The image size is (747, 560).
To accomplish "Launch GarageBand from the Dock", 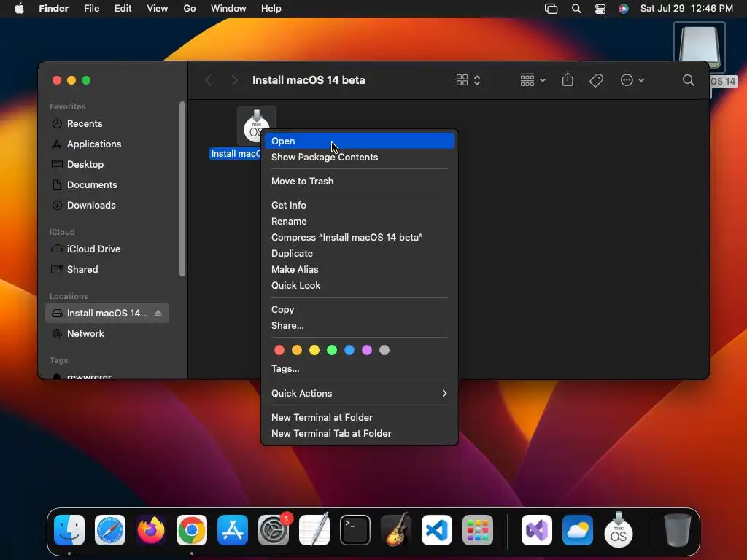I will click(x=396, y=530).
